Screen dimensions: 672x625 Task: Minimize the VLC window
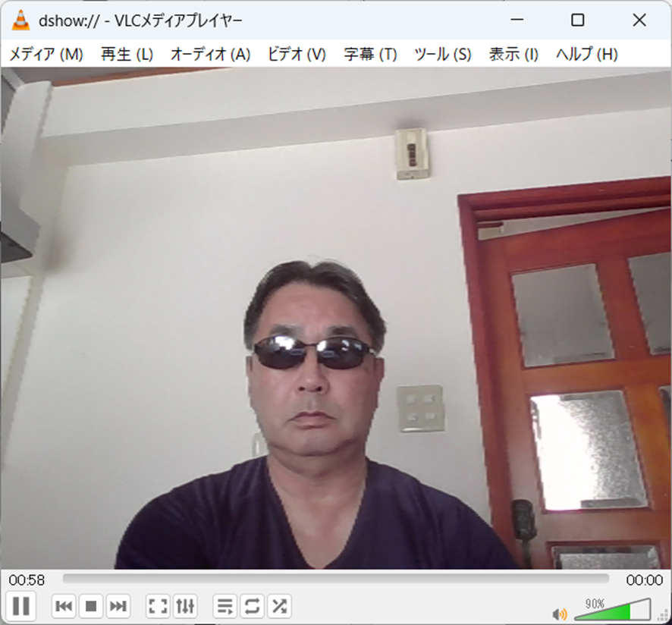pyautogui.click(x=517, y=20)
